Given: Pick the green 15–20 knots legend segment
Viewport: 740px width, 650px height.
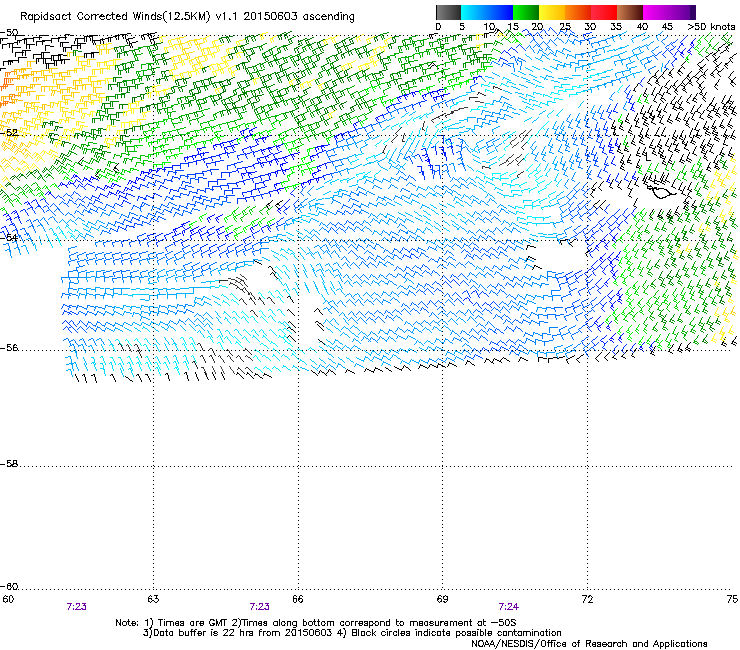Looking at the screenshot, I should click(x=526, y=12).
